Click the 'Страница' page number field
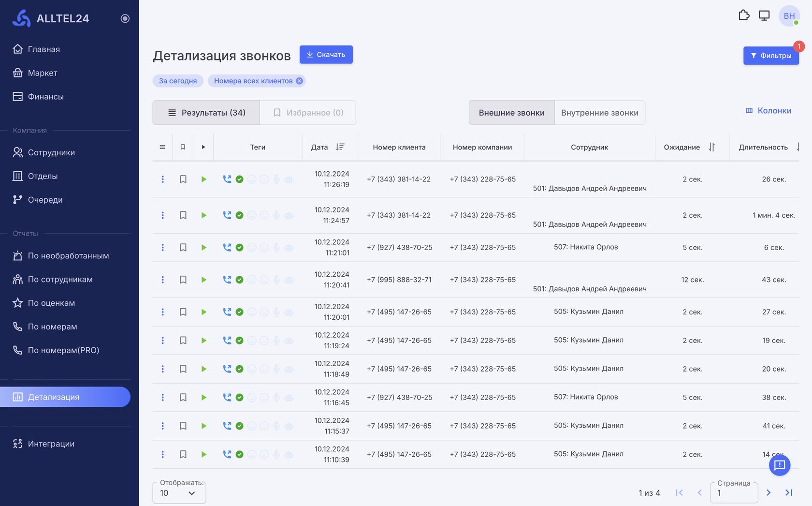The image size is (812, 506). 733,493
